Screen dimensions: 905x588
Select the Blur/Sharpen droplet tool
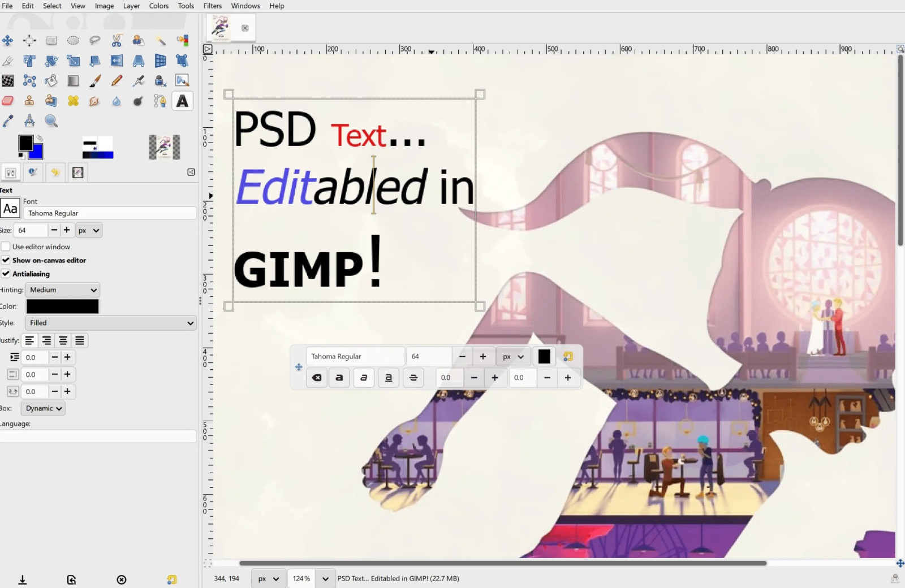pyautogui.click(x=117, y=101)
